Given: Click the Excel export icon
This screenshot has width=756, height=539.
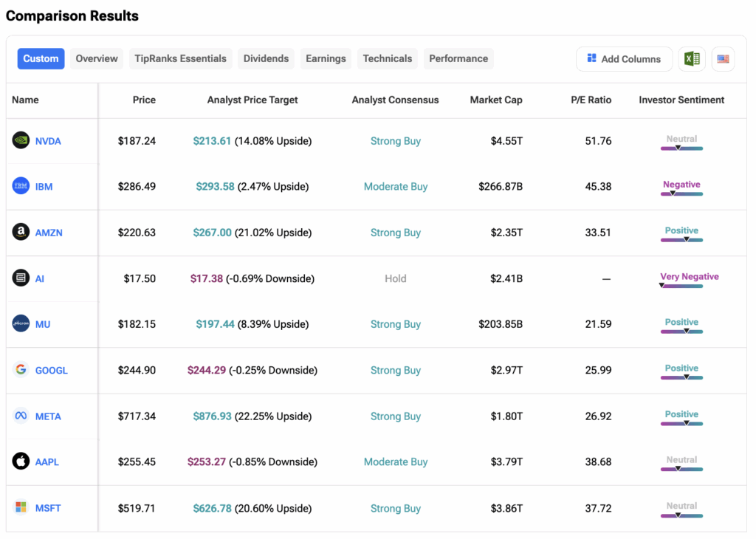Looking at the screenshot, I should (x=692, y=59).
